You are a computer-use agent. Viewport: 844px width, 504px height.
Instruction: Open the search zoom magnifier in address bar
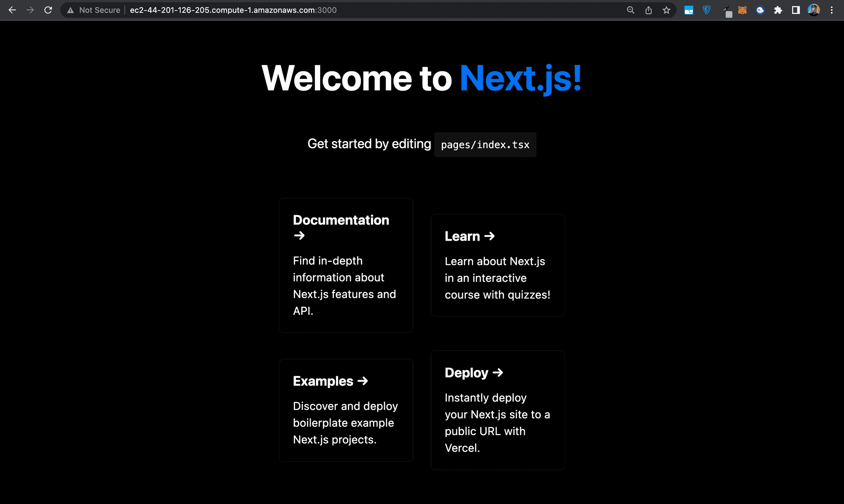[631, 10]
